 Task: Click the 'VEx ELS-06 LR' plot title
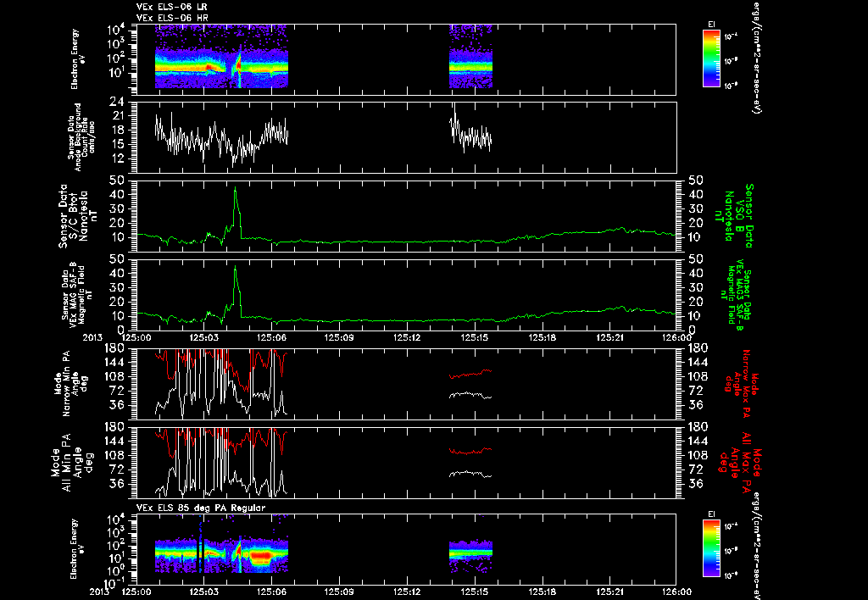[171, 7]
